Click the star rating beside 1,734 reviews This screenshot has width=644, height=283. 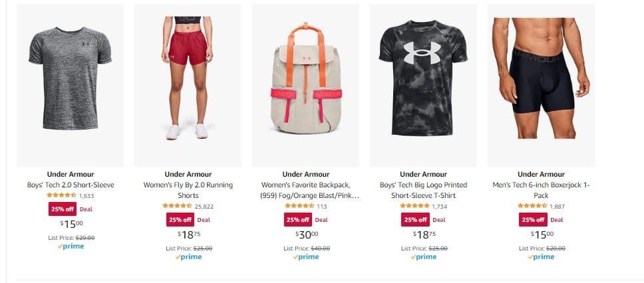(415, 206)
